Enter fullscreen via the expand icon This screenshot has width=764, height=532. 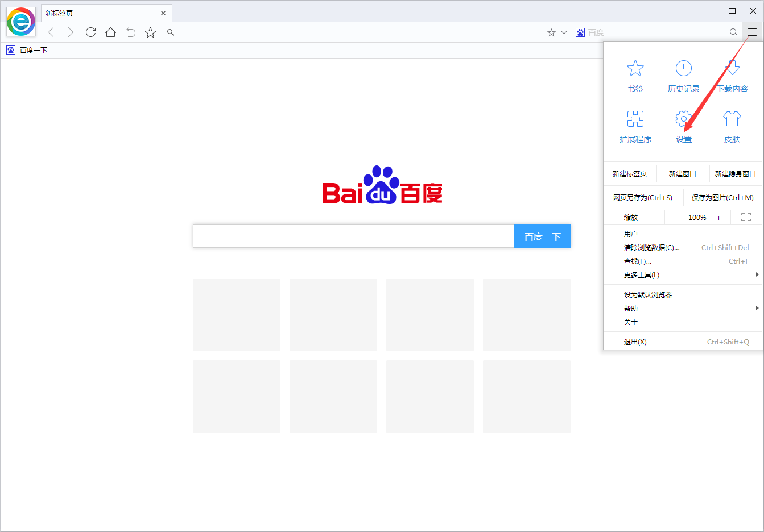click(x=746, y=217)
